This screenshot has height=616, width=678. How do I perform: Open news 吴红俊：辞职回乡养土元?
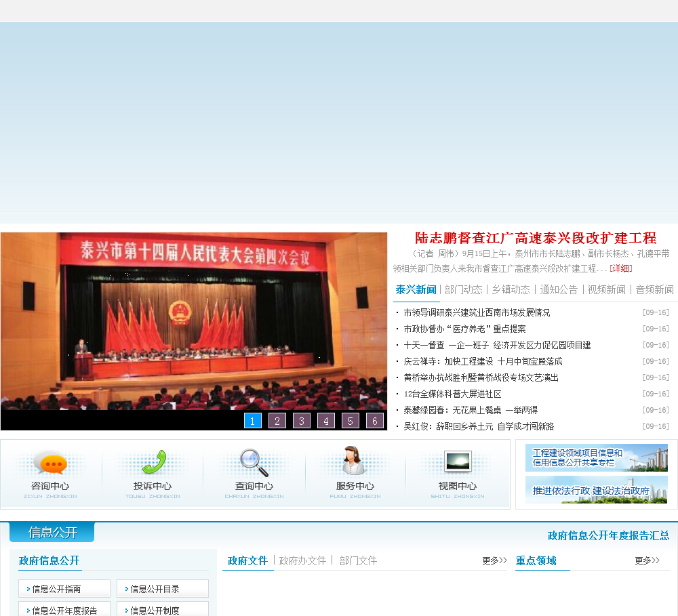479,427
